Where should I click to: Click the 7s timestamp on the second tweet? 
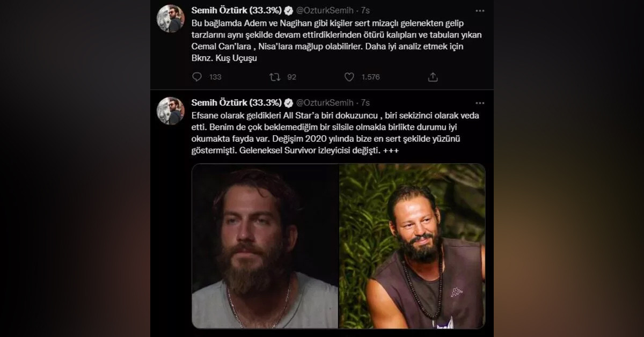365,103
